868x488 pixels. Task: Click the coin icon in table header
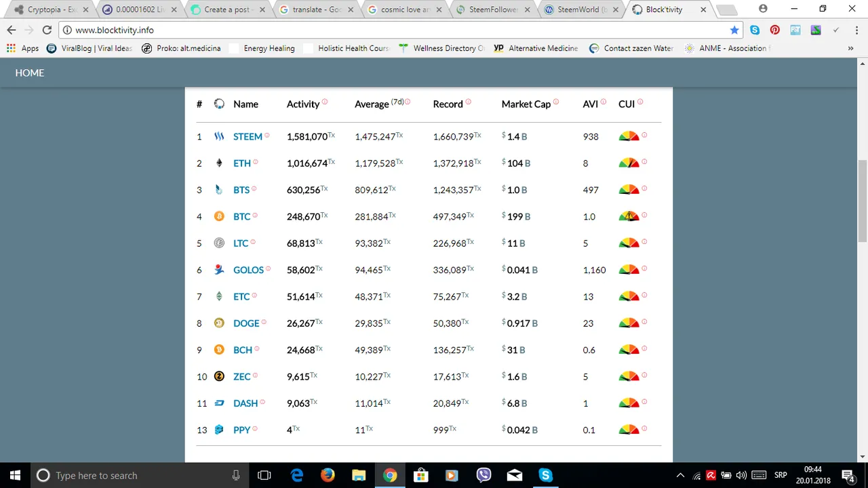point(219,104)
